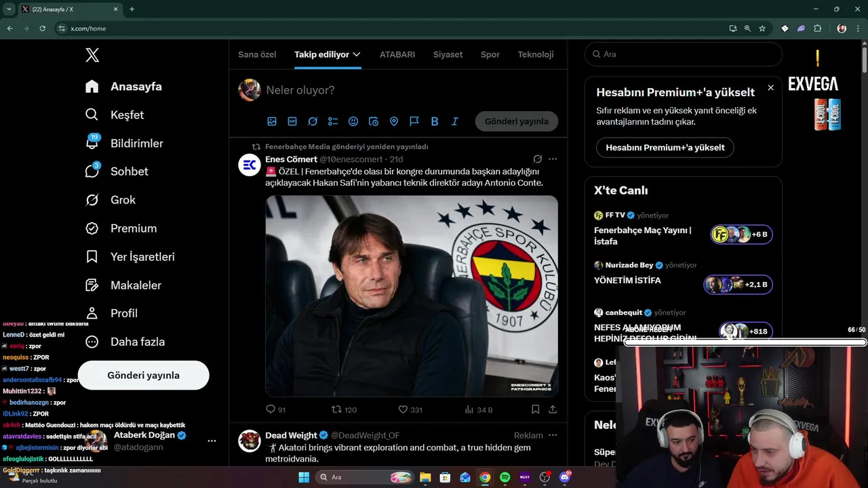Viewport: 868px width, 488px height.
Task: Click Grok icon in compose toolbar
Action: (313, 121)
